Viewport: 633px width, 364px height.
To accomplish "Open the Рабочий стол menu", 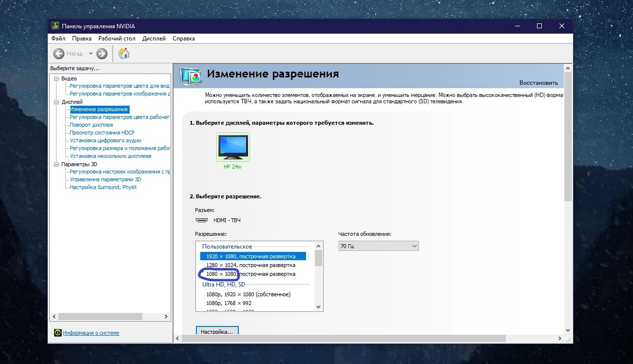I will pyautogui.click(x=117, y=38).
